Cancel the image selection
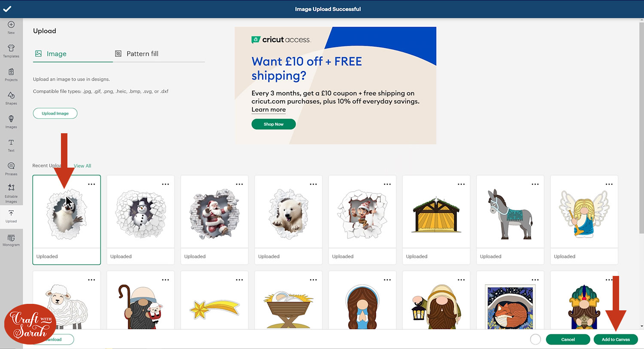The width and height of the screenshot is (644, 349). 568,340
